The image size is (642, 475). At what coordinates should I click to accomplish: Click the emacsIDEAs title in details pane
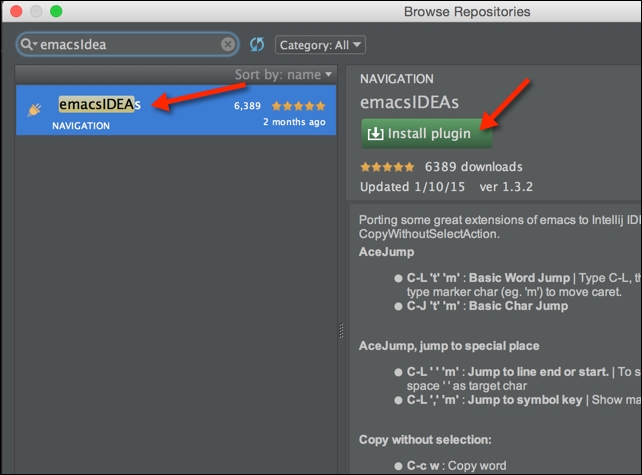pos(409,102)
